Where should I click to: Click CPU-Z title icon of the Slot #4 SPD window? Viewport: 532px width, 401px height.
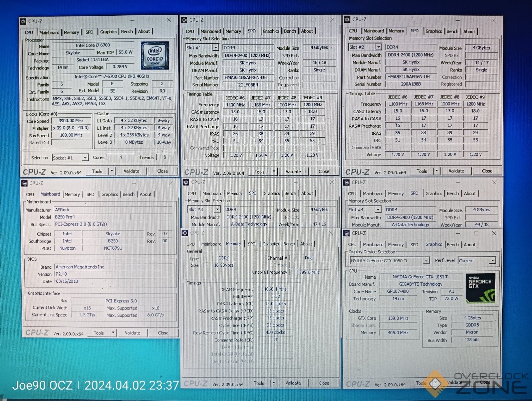coord(346,182)
